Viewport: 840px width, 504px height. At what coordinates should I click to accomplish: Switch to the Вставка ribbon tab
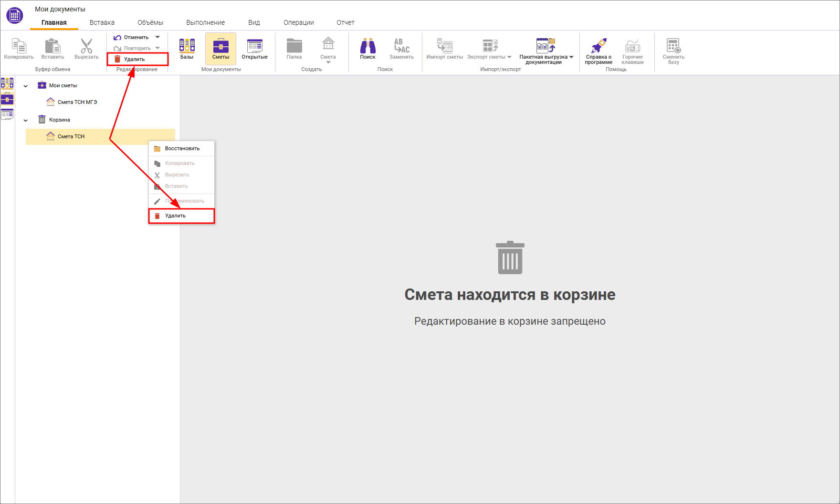tap(102, 22)
